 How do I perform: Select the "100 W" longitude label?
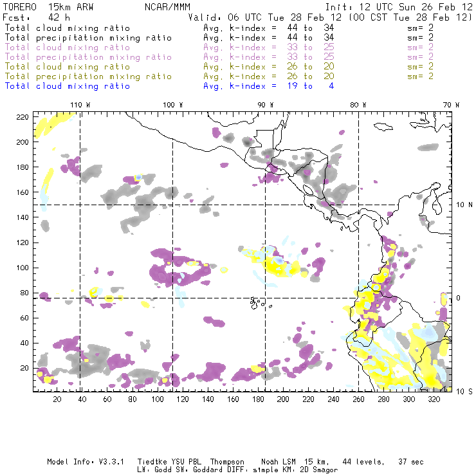[x=173, y=105]
